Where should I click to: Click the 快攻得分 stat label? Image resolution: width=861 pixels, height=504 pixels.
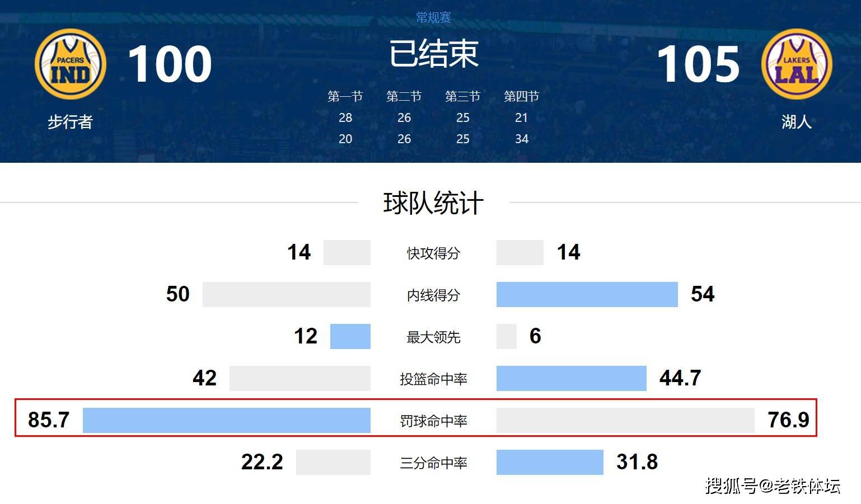click(x=433, y=253)
